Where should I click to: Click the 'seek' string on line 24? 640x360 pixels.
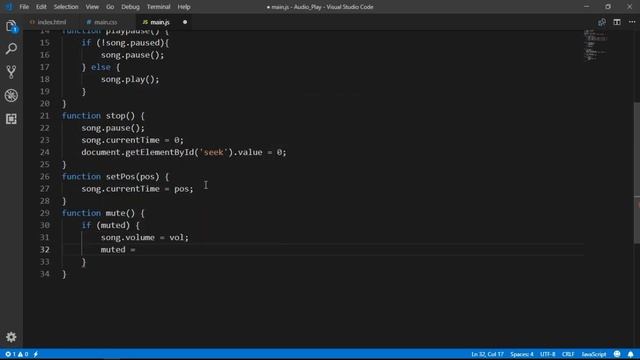[x=213, y=152]
